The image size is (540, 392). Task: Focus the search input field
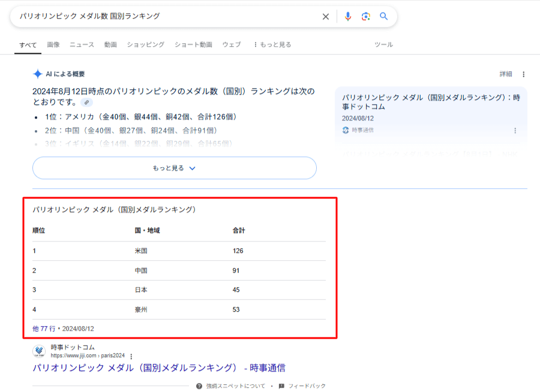point(166,16)
